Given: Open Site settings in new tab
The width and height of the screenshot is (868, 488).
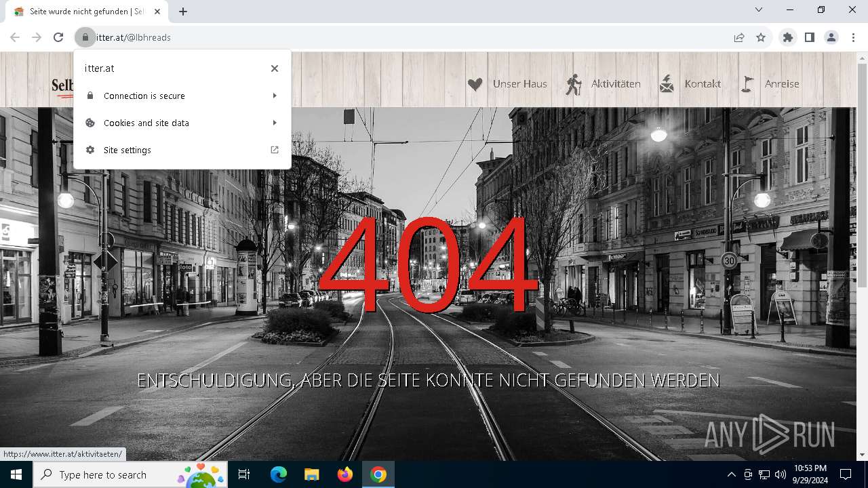Looking at the screenshot, I should [182, 150].
